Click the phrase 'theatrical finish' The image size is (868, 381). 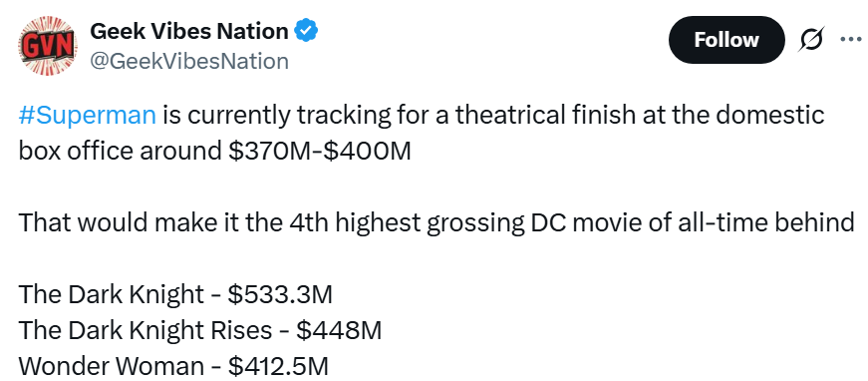(x=546, y=115)
